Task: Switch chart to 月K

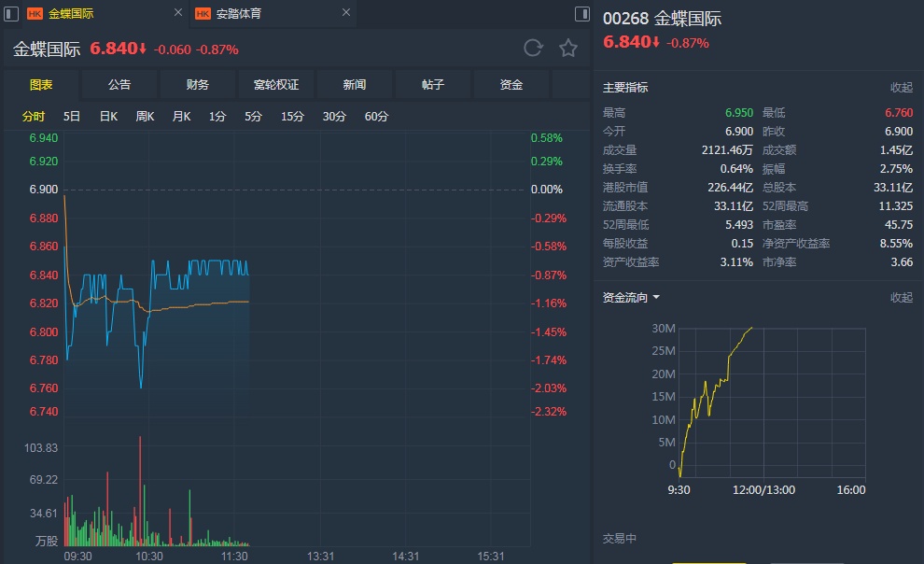Action: click(181, 116)
